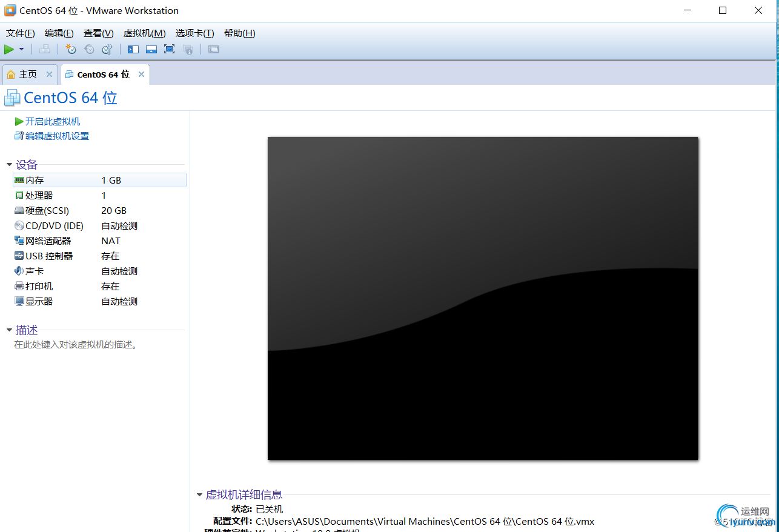The image size is (779, 532).
Task: Open the 文件(F) menu
Action: [x=21, y=33]
